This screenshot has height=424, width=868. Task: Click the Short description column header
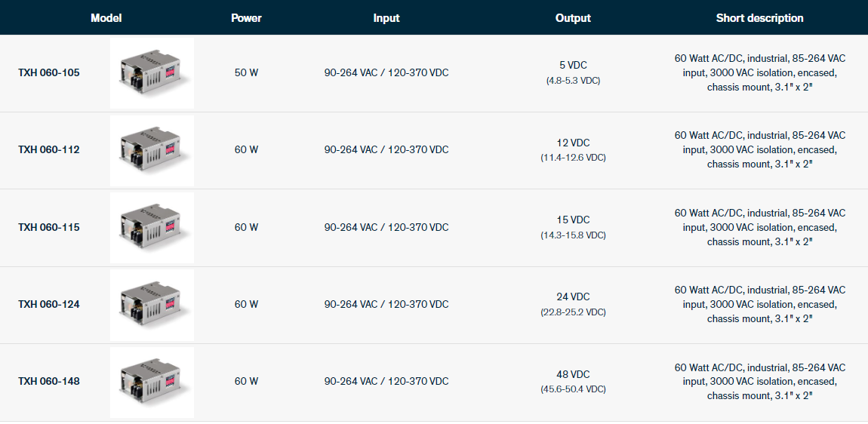pyautogui.click(x=759, y=18)
